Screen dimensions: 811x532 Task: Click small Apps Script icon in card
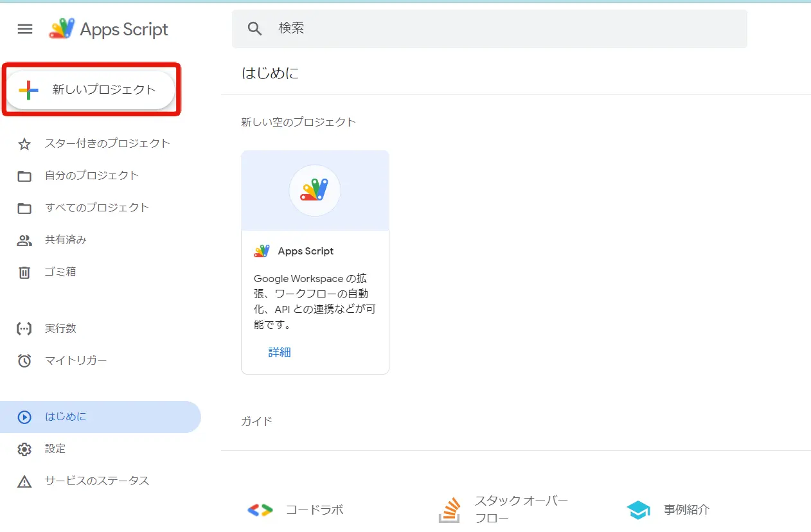262,251
